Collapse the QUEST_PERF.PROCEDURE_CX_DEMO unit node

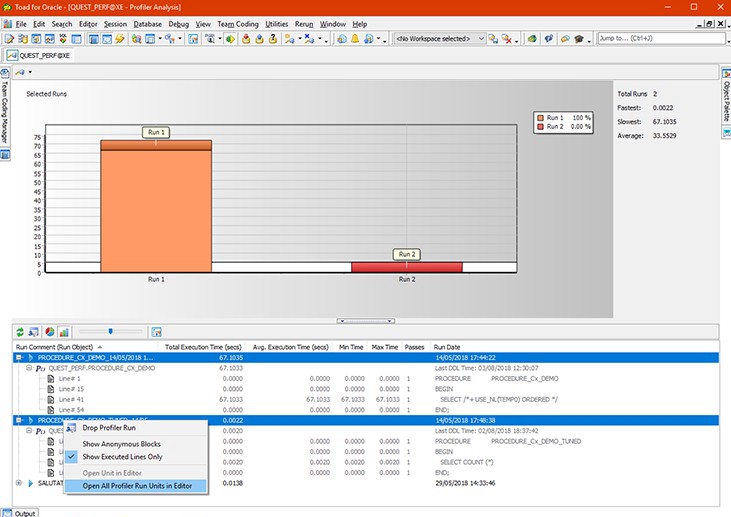point(29,368)
